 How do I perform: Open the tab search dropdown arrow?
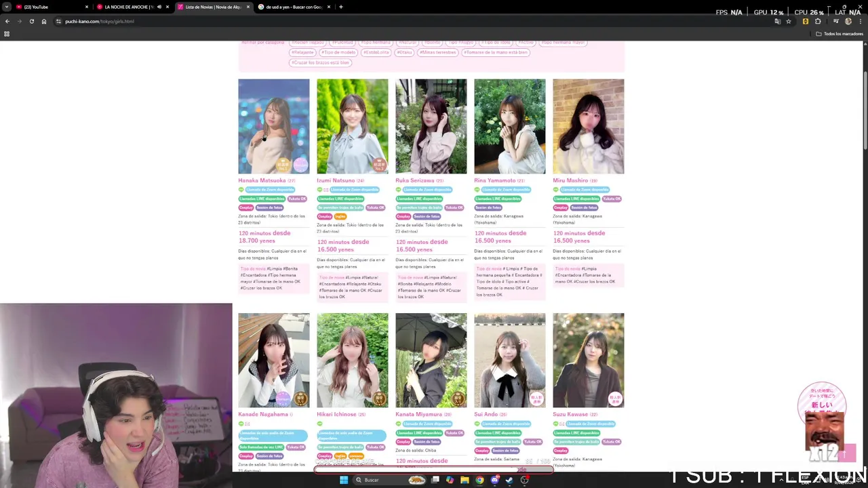tap(7, 7)
